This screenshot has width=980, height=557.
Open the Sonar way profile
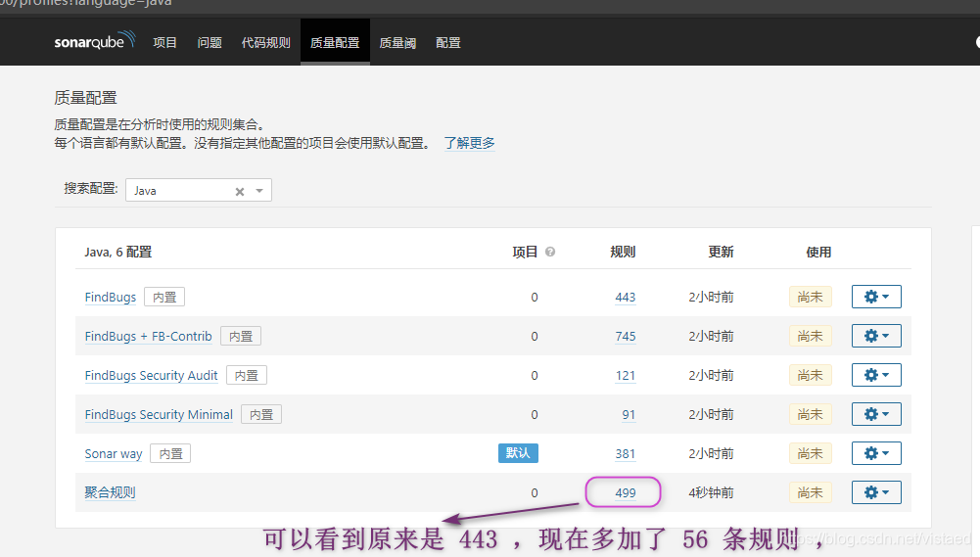[x=114, y=454]
